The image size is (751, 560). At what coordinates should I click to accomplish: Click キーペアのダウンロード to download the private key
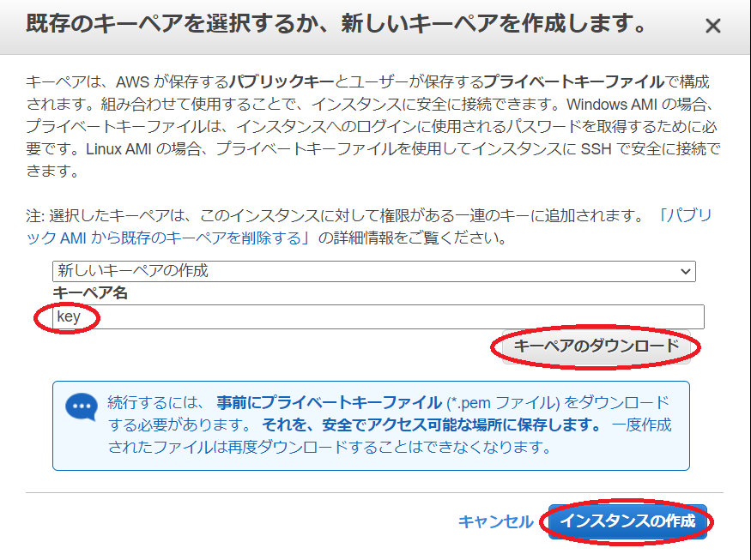point(596,348)
